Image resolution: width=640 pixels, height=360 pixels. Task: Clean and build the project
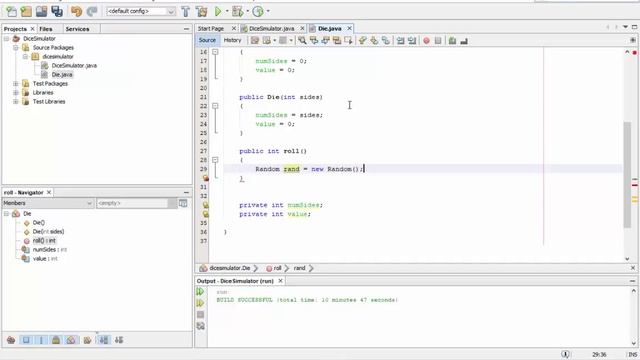(201, 11)
